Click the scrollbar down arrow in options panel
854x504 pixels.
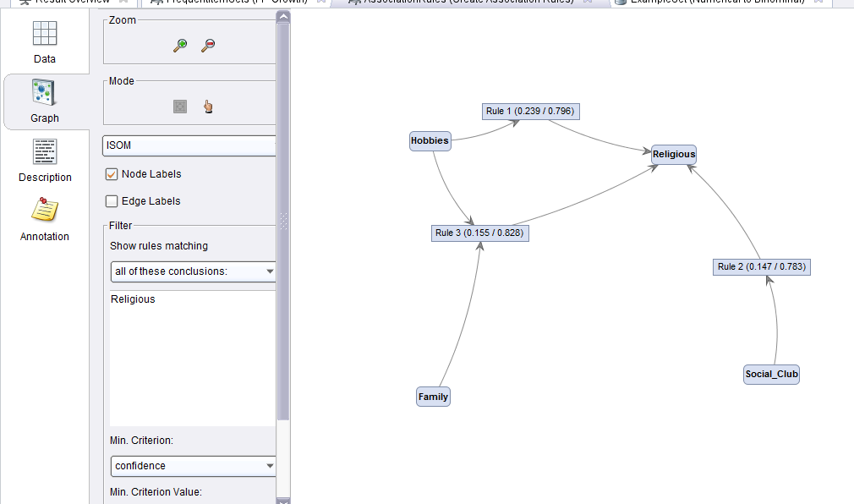(283, 501)
